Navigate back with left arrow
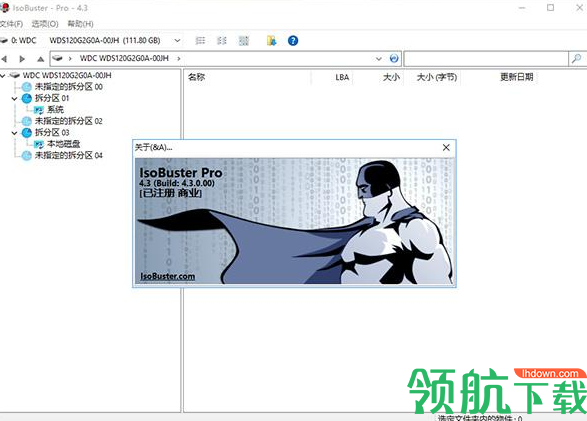The image size is (587, 421). pyautogui.click(x=4, y=59)
